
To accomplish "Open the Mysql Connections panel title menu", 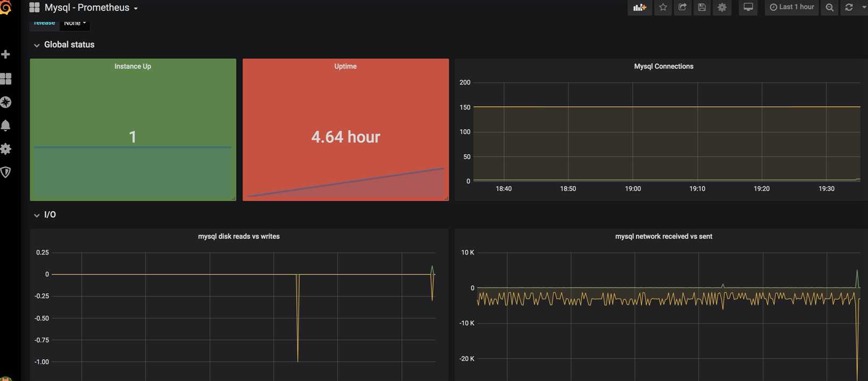I will point(663,66).
